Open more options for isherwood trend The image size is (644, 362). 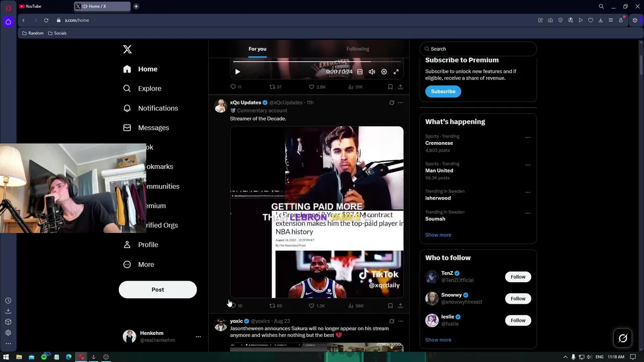tap(528, 193)
